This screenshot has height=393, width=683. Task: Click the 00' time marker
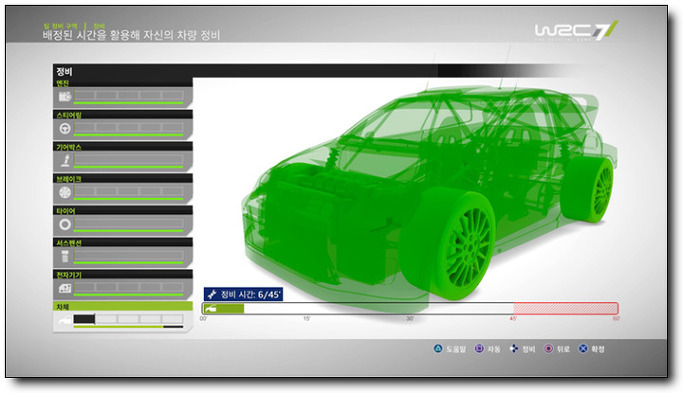(x=203, y=318)
